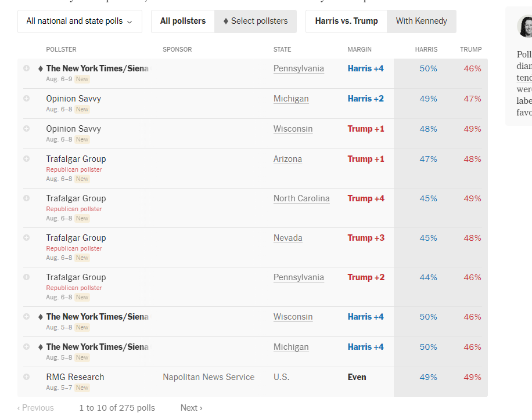Open the North Carolina state link
This screenshot has width=532, height=420.
(301, 198)
